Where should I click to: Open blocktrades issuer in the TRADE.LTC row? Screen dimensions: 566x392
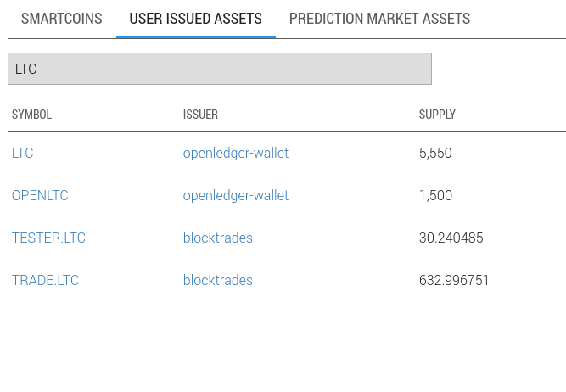218,281
